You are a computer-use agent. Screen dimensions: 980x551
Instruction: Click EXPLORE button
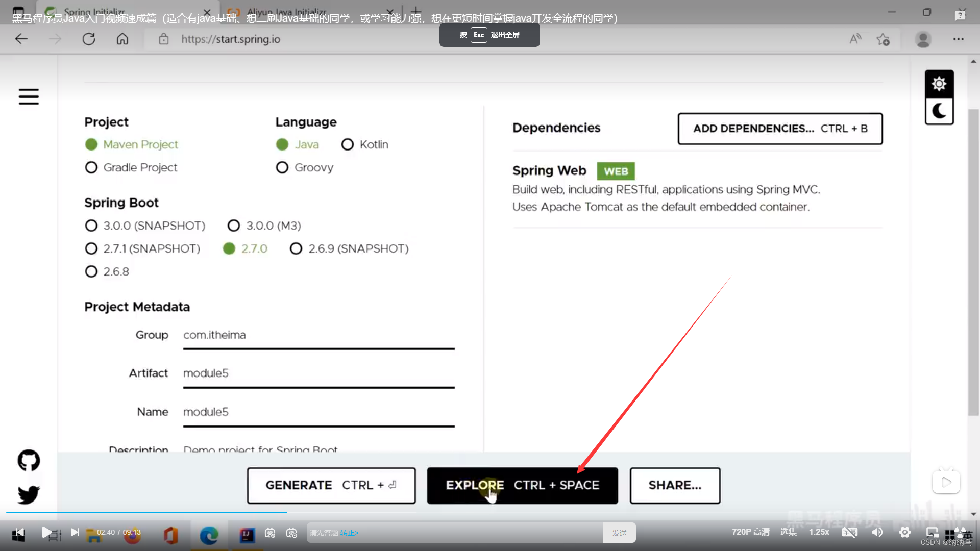(x=522, y=485)
